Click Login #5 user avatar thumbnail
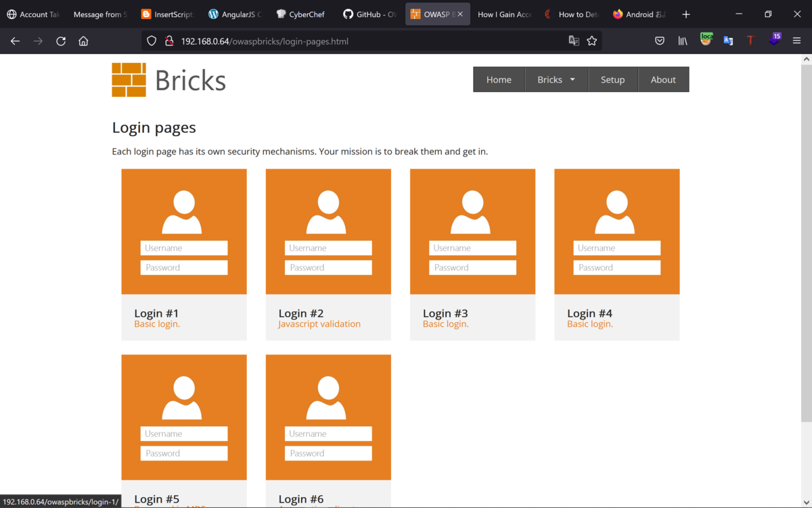 [x=184, y=417]
